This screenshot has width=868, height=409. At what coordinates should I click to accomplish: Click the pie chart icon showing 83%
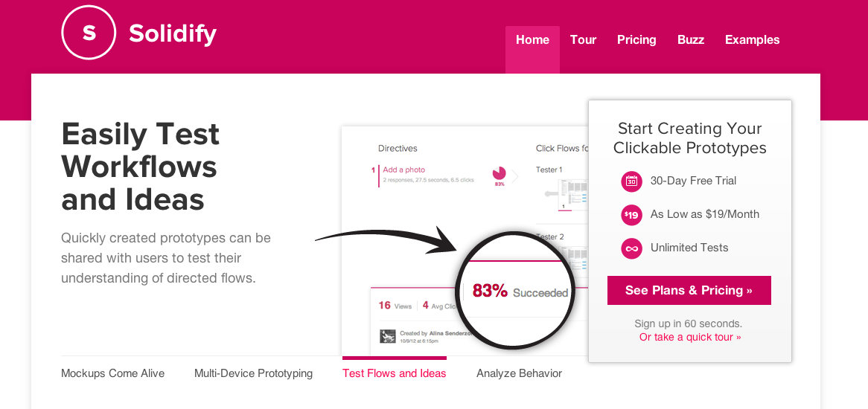coord(499,173)
